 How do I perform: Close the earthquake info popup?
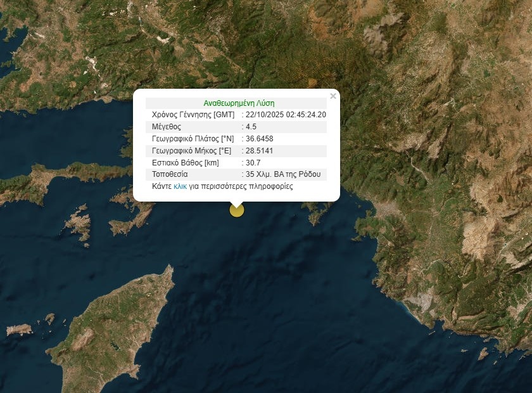click(333, 96)
